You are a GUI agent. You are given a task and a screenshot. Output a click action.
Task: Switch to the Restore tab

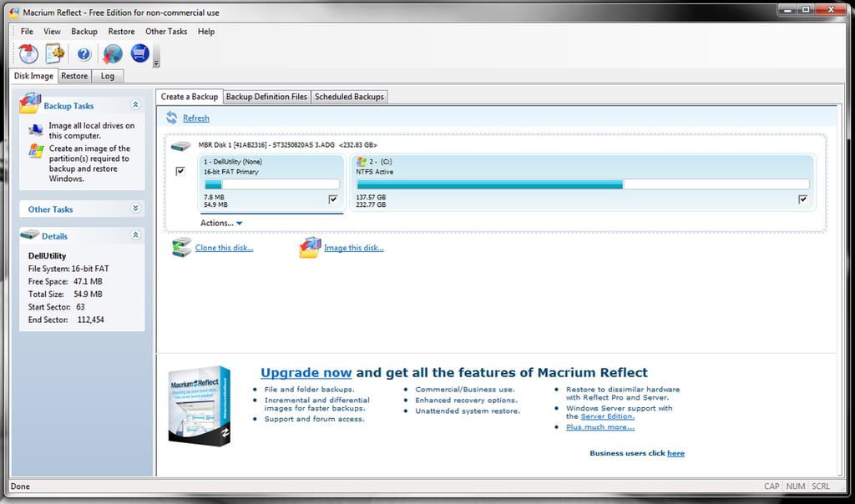[x=74, y=76]
